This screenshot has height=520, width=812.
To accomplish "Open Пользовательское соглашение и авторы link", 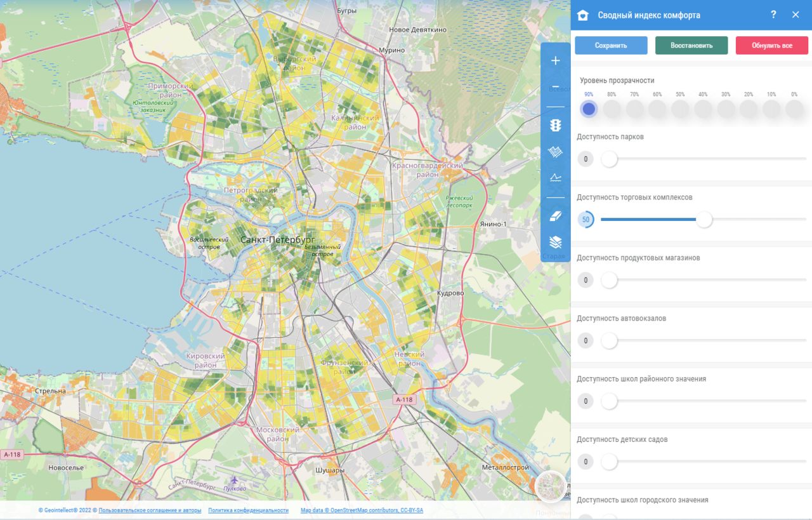I will coord(150,510).
